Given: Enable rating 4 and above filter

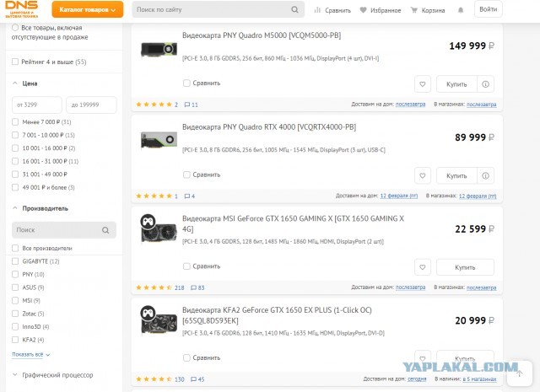Looking at the screenshot, I should [x=15, y=62].
